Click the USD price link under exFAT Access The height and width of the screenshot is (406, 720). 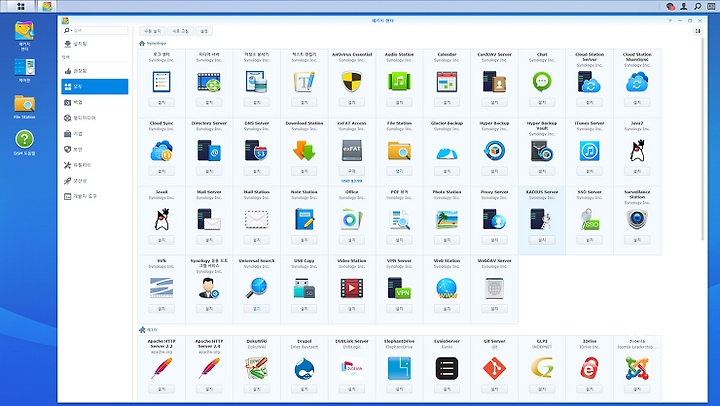[352, 181]
